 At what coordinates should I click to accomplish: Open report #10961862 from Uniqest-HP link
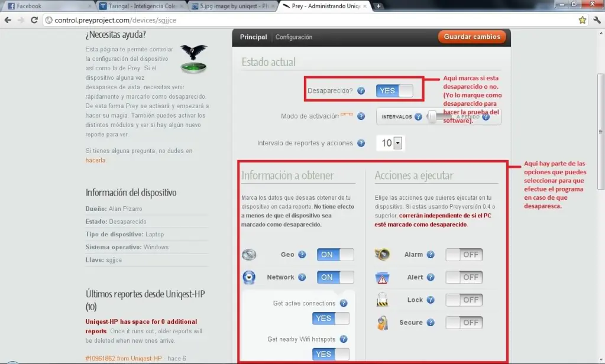pyautogui.click(x=124, y=358)
